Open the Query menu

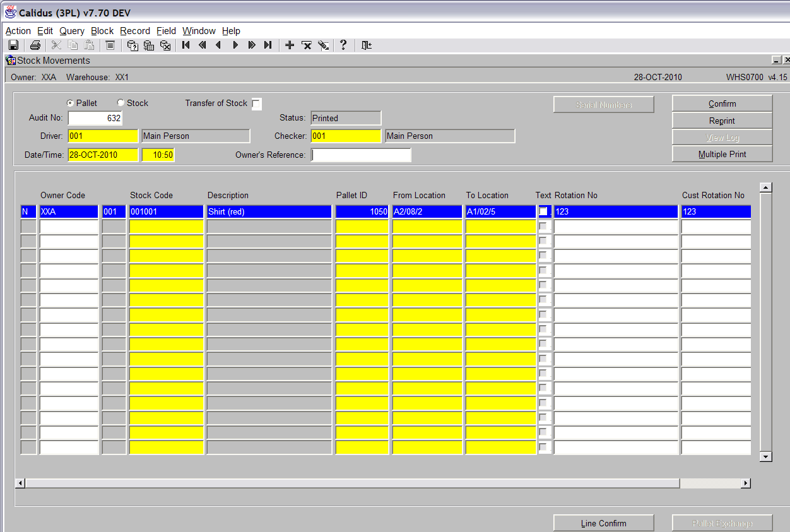[x=72, y=31]
